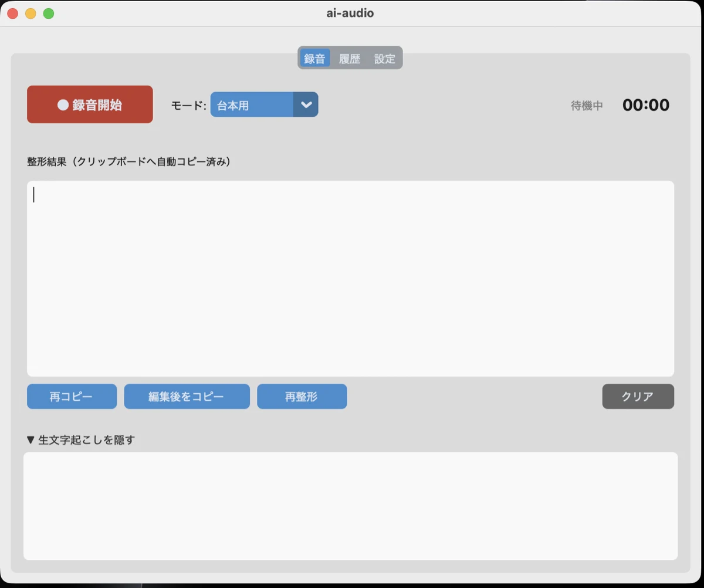
Task: Click the chevron arrow on the mode selector
Action: (x=306, y=104)
